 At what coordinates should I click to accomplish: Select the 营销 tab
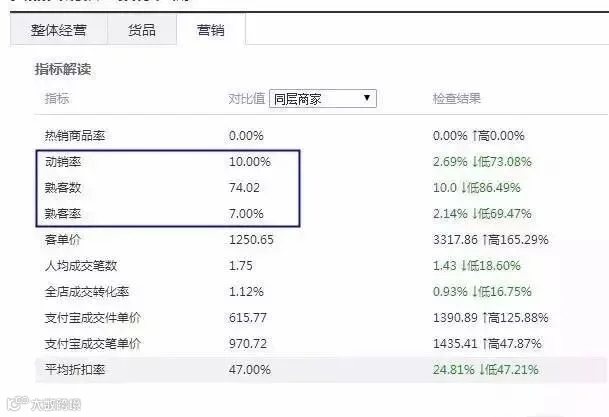point(211,30)
